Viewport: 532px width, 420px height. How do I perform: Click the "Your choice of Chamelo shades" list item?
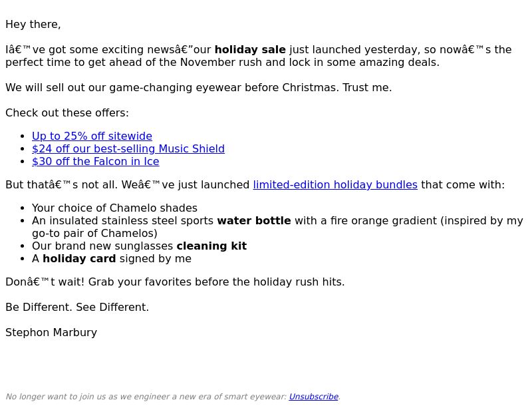pos(114,208)
